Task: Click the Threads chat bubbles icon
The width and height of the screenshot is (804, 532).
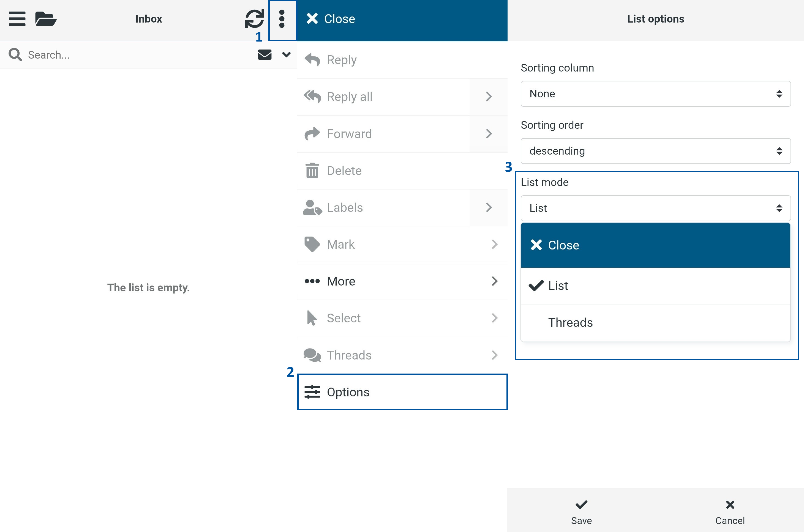Action: coord(312,355)
